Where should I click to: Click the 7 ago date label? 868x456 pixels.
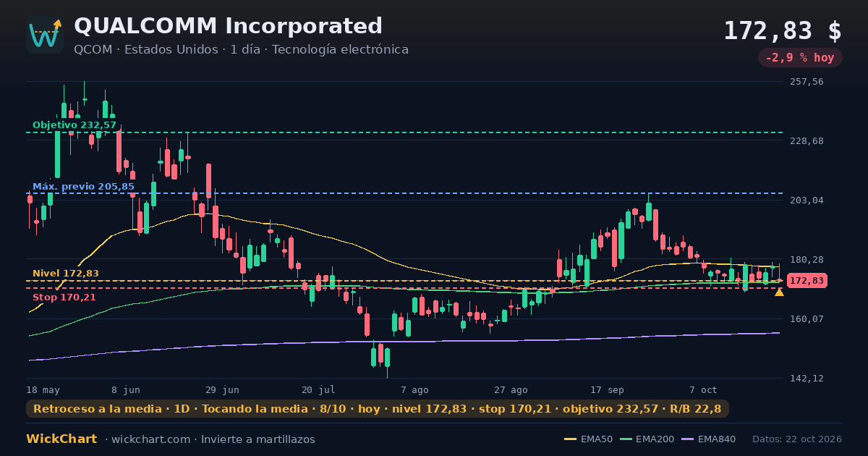[414, 389]
